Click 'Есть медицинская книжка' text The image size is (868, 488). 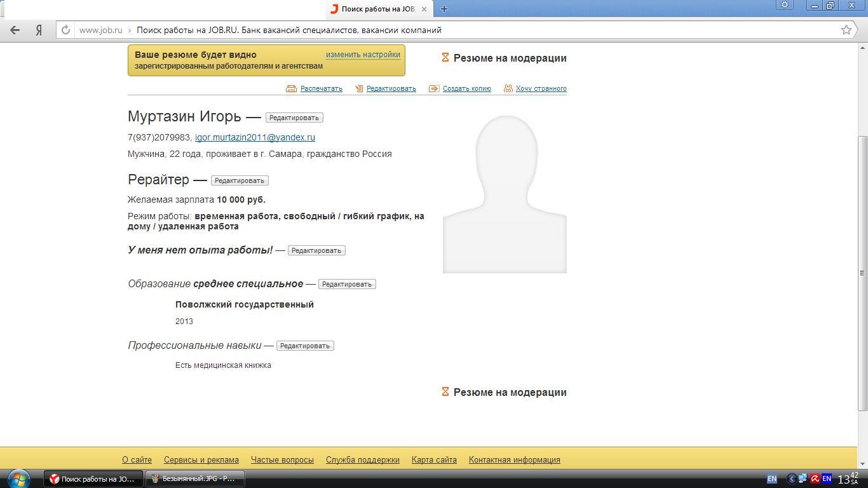click(223, 365)
